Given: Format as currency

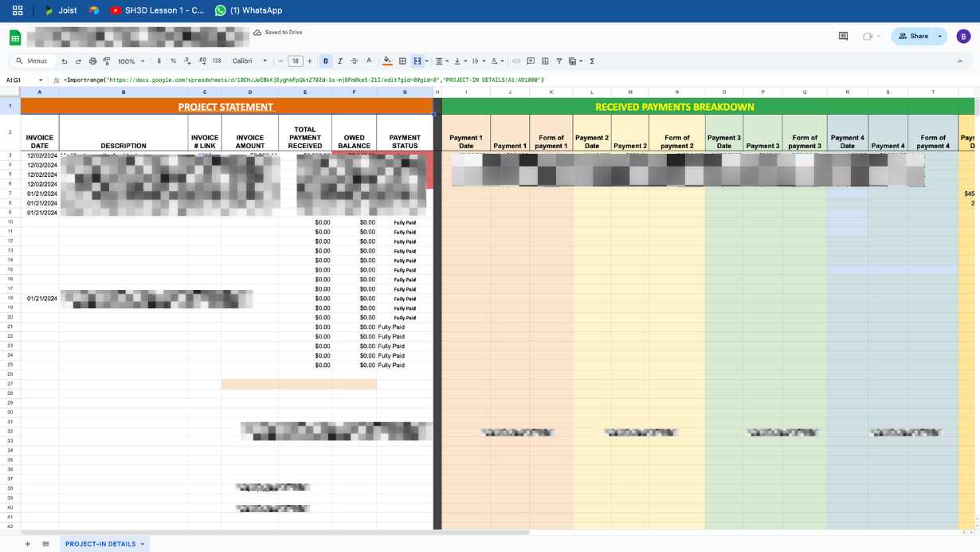Looking at the screenshot, I should point(159,61).
